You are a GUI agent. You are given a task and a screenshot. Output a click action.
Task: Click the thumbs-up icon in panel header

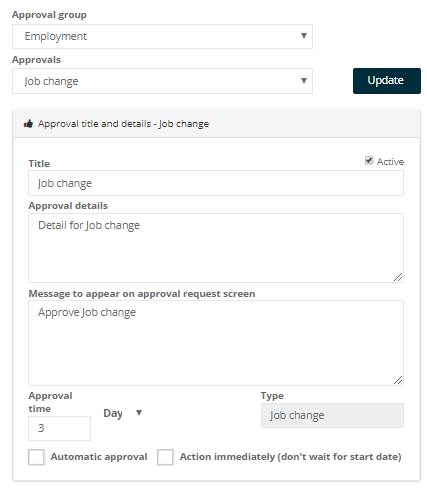(28, 124)
